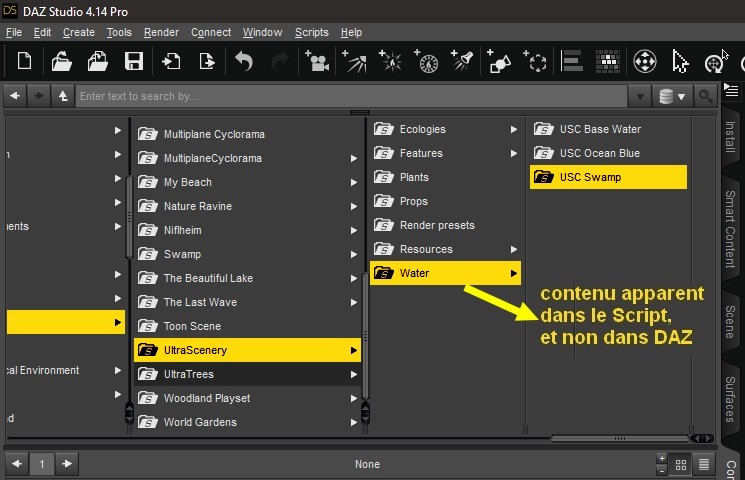Screen dimensions: 745x480
Task: Click the search text field
Action: [352, 96]
